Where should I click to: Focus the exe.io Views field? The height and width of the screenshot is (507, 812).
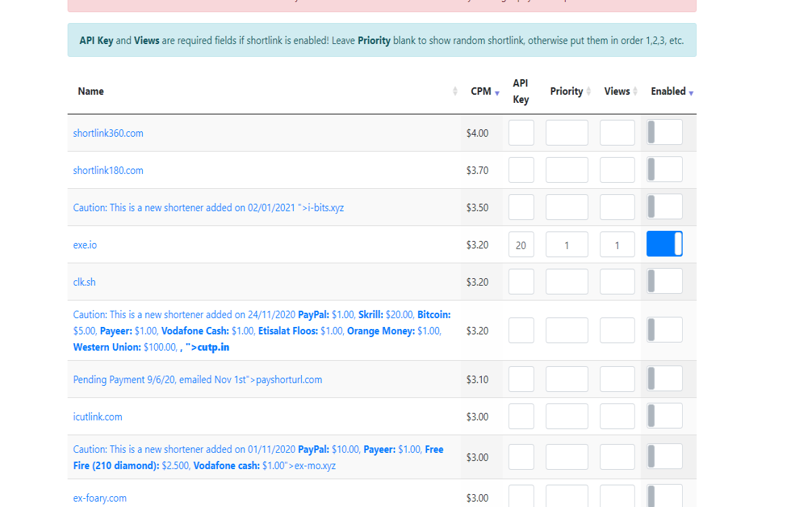coord(617,244)
